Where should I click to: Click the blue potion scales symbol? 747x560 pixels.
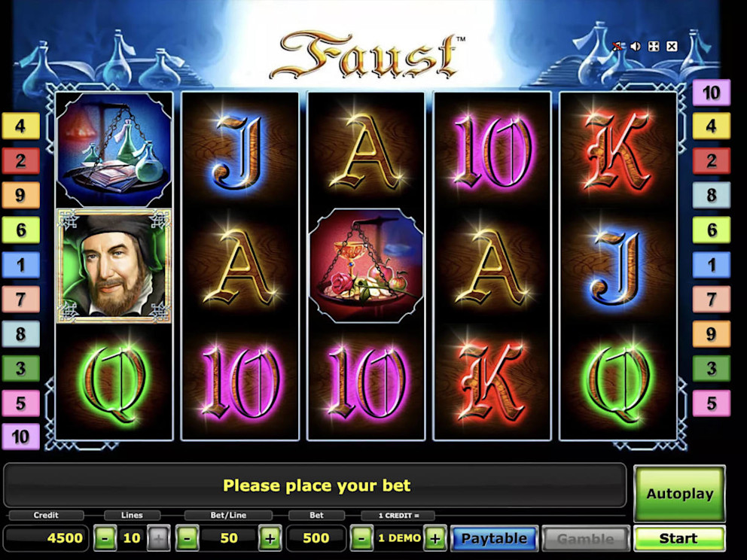[114, 150]
